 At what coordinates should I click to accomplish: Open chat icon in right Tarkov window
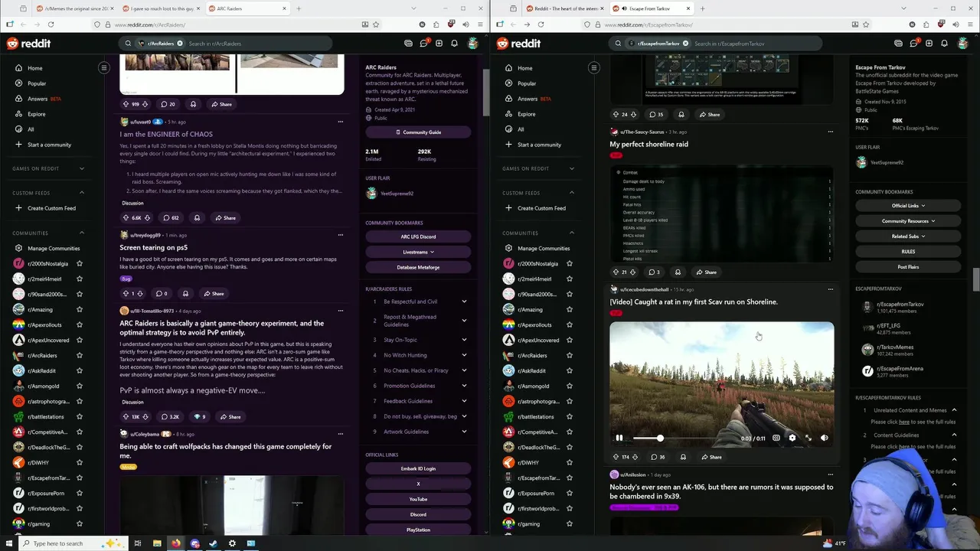pyautogui.click(x=913, y=44)
